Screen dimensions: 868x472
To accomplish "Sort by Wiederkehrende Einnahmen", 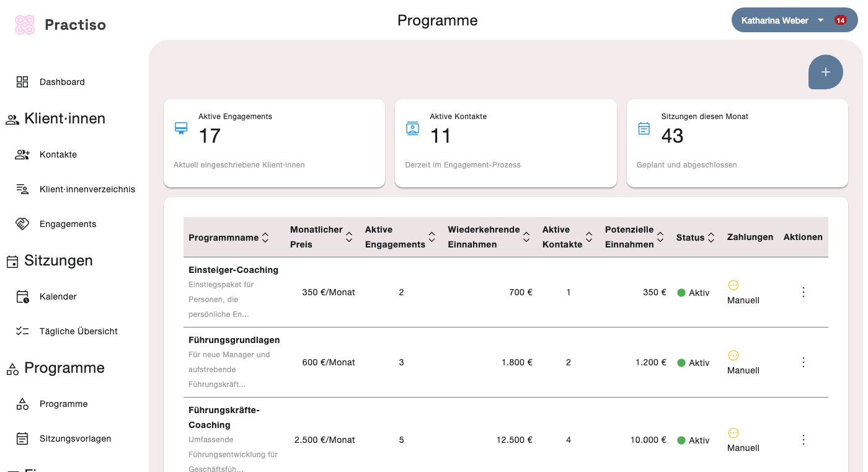I will pyautogui.click(x=526, y=237).
